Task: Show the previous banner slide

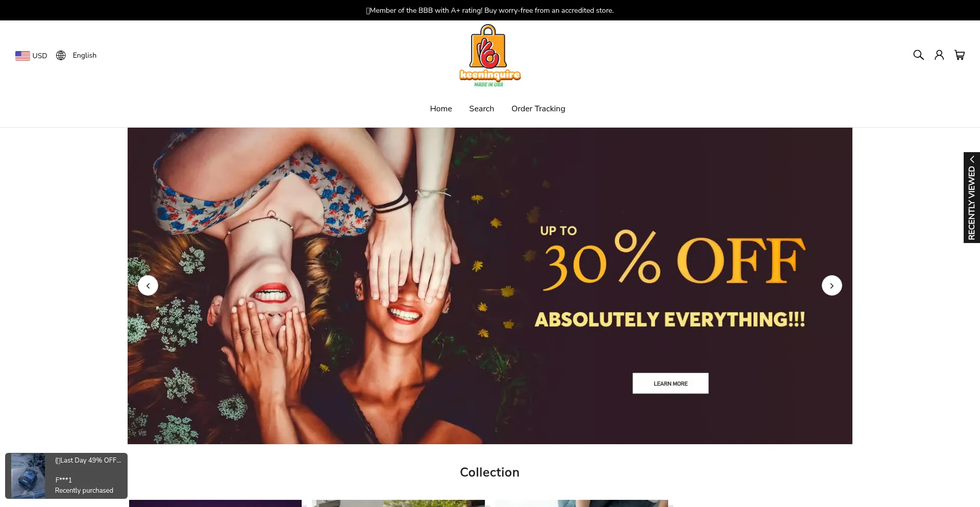Action: 148,285
